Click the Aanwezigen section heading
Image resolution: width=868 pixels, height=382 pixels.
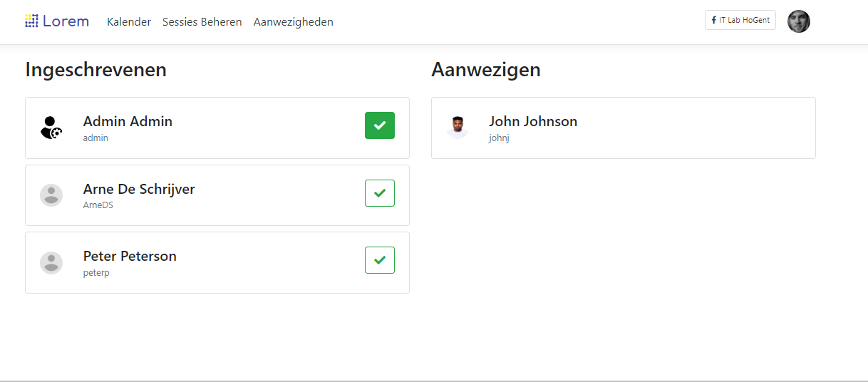[486, 70]
